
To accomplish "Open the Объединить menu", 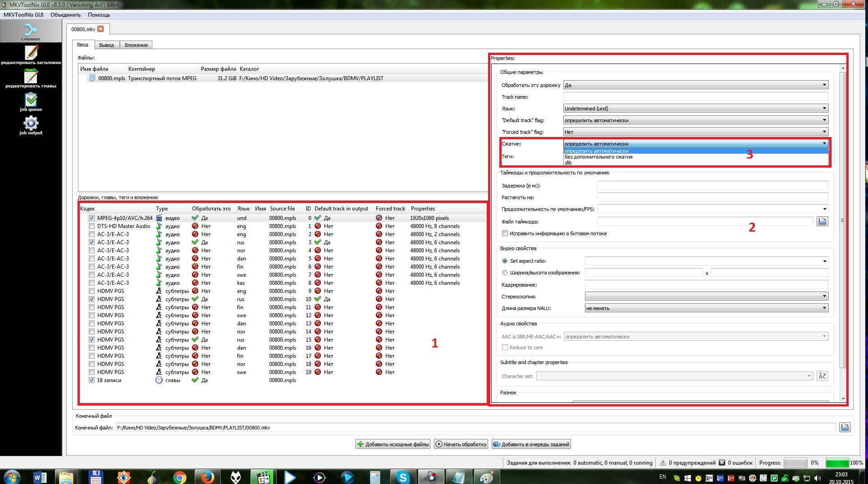I will (x=65, y=15).
